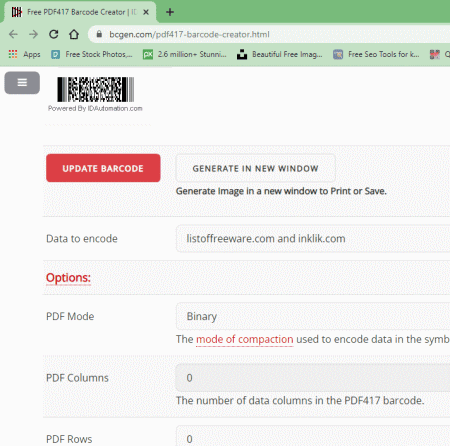
Task: Reload the page with refresh icon
Action: pyautogui.click(x=54, y=34)
